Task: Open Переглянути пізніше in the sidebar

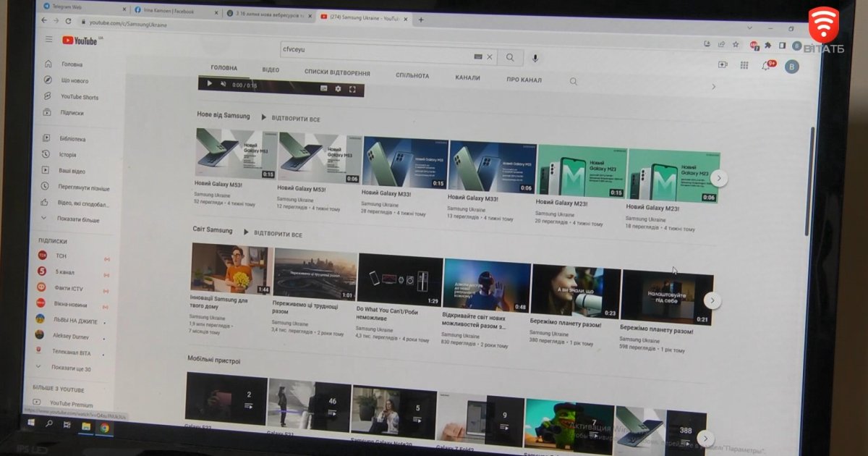Action: [75, 187]
